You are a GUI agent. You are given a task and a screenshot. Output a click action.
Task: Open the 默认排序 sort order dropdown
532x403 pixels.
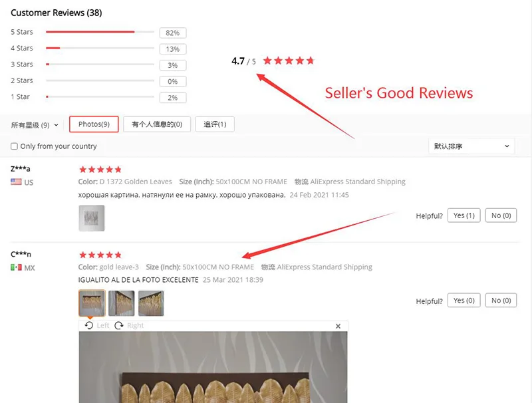[471, 146]
